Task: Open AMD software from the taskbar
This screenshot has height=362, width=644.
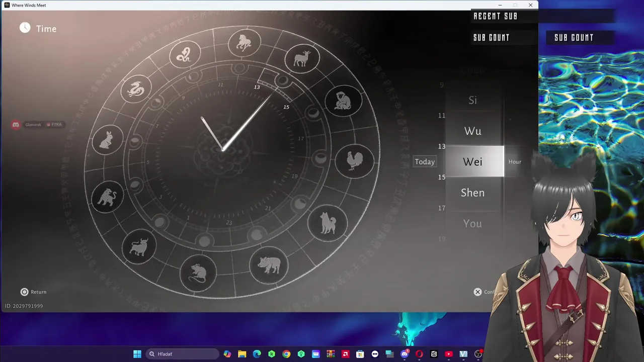Action: 345,354
